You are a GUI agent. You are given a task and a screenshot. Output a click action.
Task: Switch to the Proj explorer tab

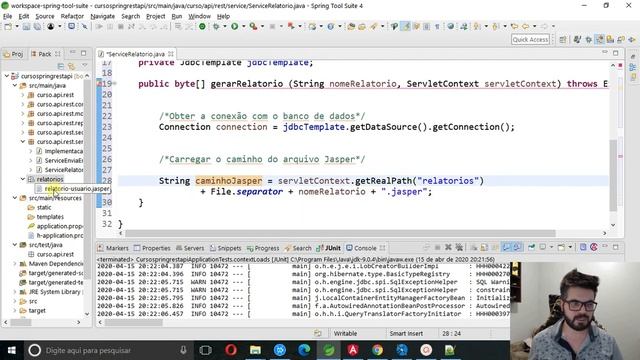click(x=13, y=54)
